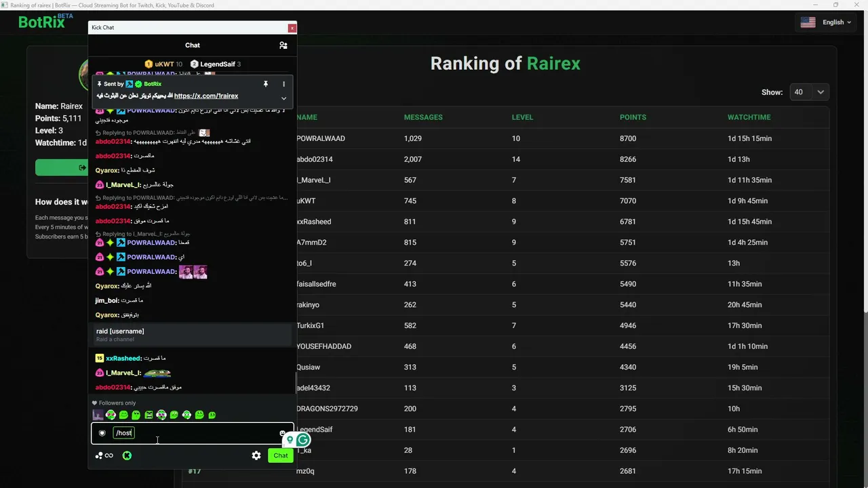This screenshot has height=488, width=868.
Task: Click the 1d 9h 45min watchtime cell
Action: tap(748, 201)
